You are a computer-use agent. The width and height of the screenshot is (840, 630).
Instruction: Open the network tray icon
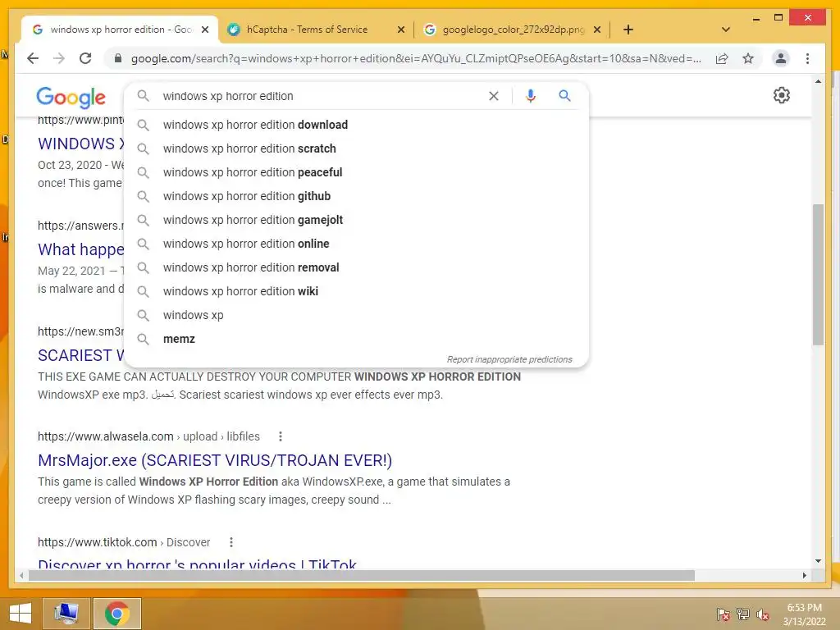[743, 614]
